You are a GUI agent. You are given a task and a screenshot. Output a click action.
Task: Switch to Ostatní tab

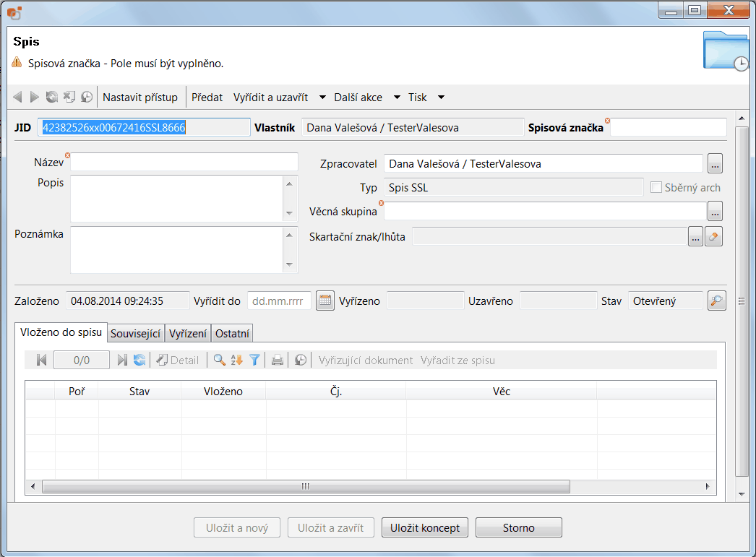(232, 334)
